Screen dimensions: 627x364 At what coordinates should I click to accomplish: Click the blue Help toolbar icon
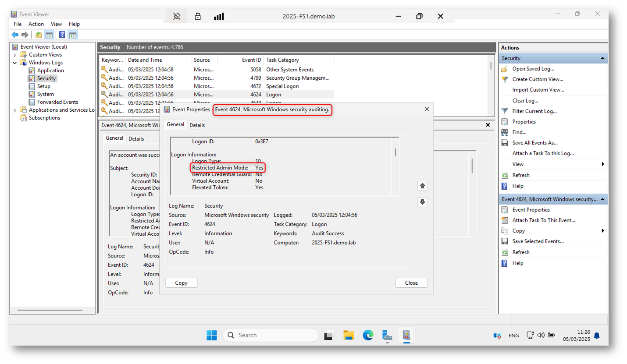tap(62, 35)
